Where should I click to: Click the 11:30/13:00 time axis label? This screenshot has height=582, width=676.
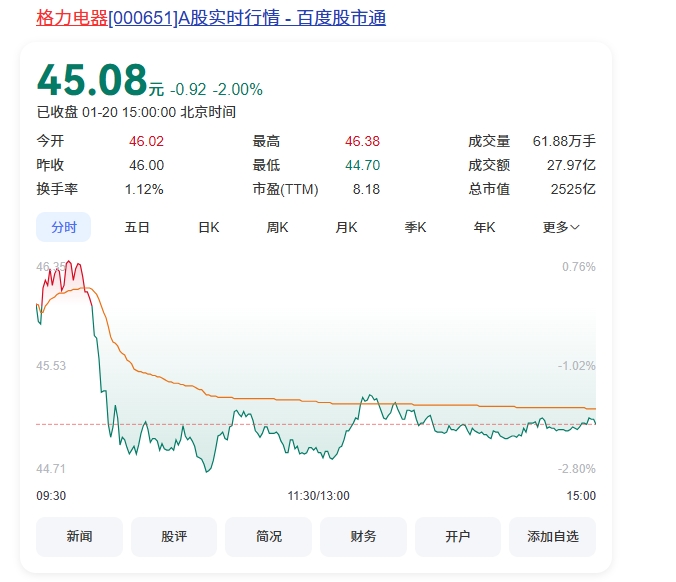[x=319, y=496]
